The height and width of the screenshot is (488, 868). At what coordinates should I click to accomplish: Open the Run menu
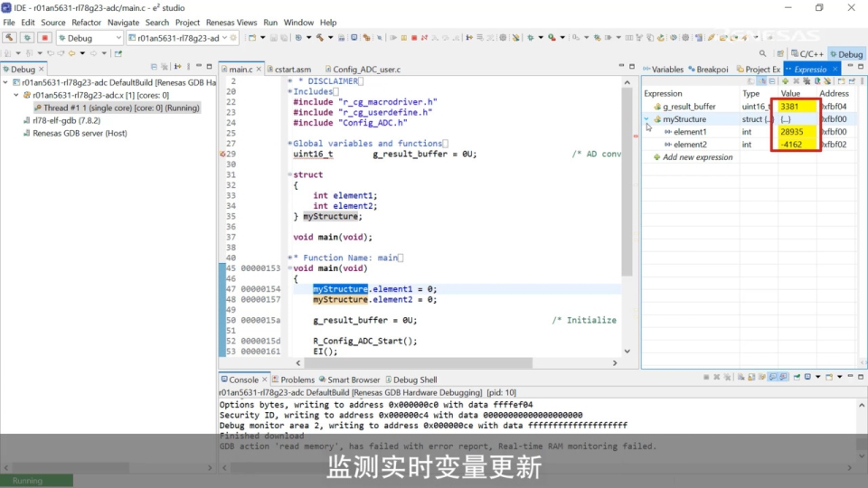coord(270,22)
